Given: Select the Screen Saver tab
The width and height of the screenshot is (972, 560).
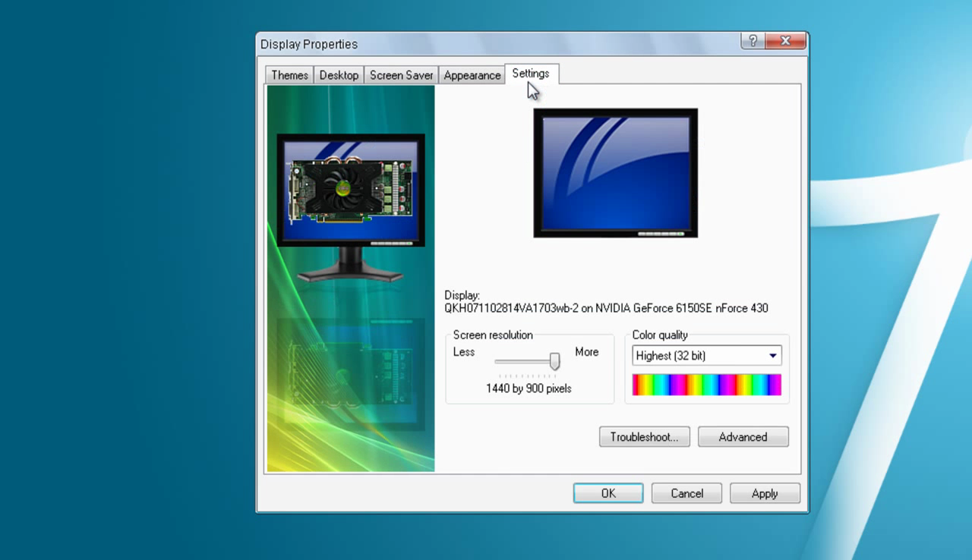Looking at the screenshot, I should pos(401,75).
